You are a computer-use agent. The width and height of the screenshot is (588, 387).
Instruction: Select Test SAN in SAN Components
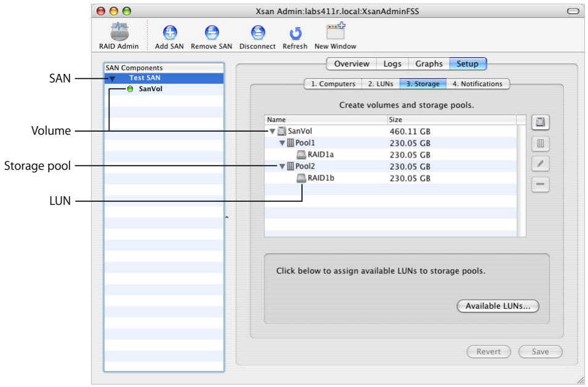tap(164, 78)
